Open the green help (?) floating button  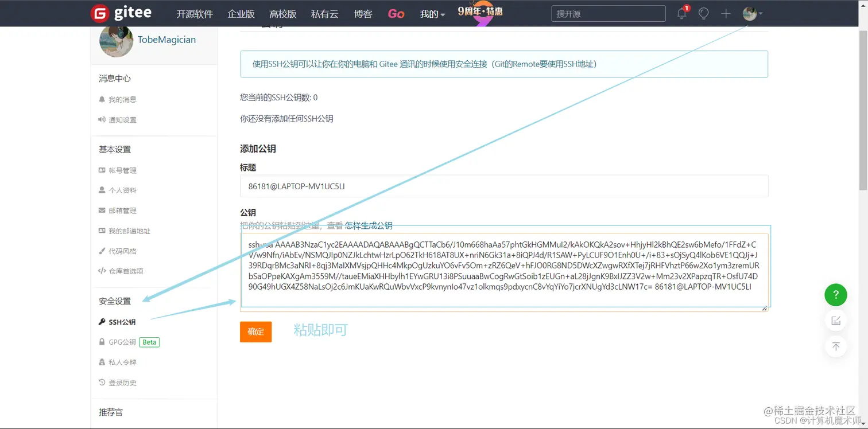(x=835, y=294)
